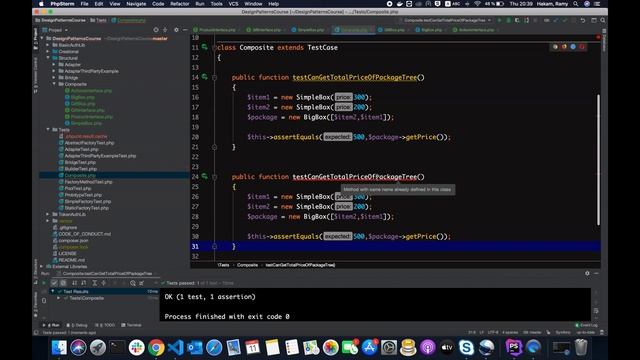The image size is (640, 360).
Task: Click the editor vertical scrollbar
Action: [598, 159]
